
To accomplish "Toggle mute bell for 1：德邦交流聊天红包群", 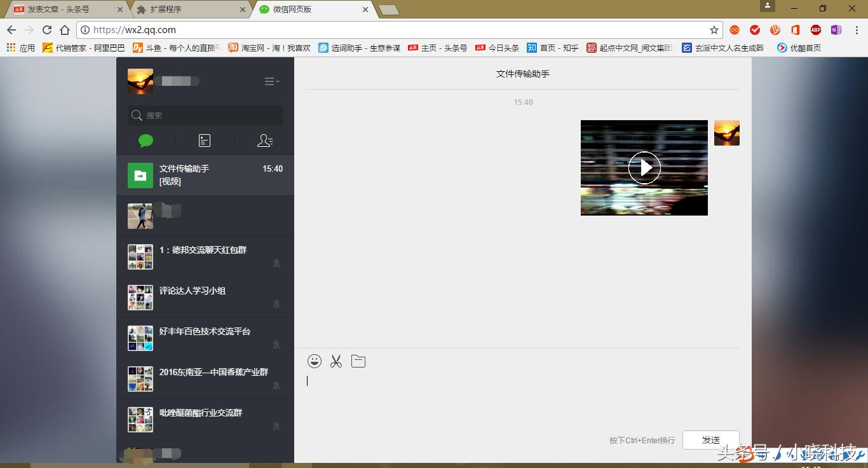I will click(x=277, y=263).
